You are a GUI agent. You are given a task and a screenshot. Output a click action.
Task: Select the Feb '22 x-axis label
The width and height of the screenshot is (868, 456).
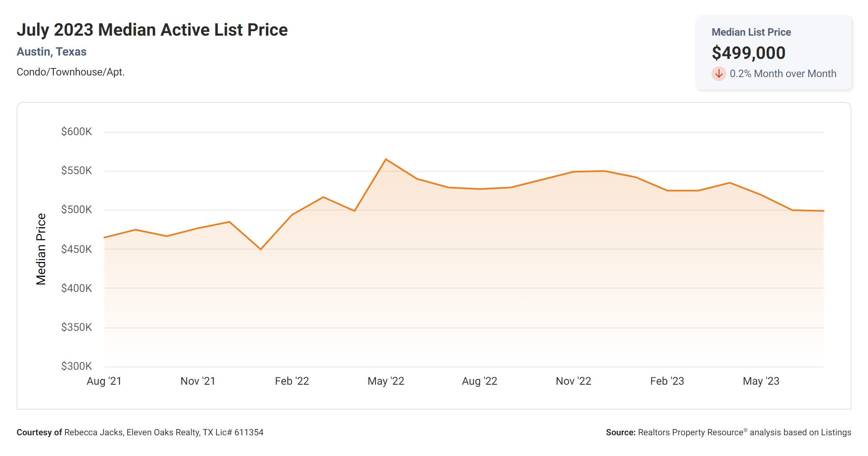(292, 381)
